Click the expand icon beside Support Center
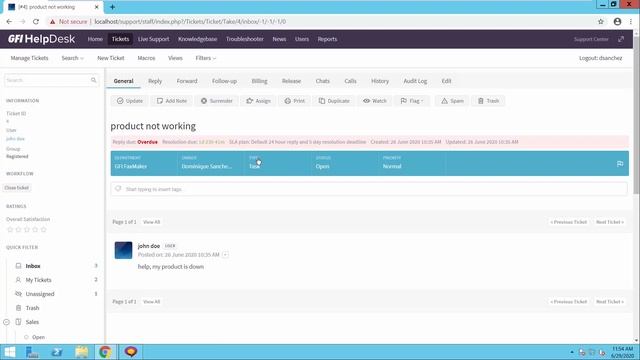This screenshot has width=640, height=360. pos(621,39)
